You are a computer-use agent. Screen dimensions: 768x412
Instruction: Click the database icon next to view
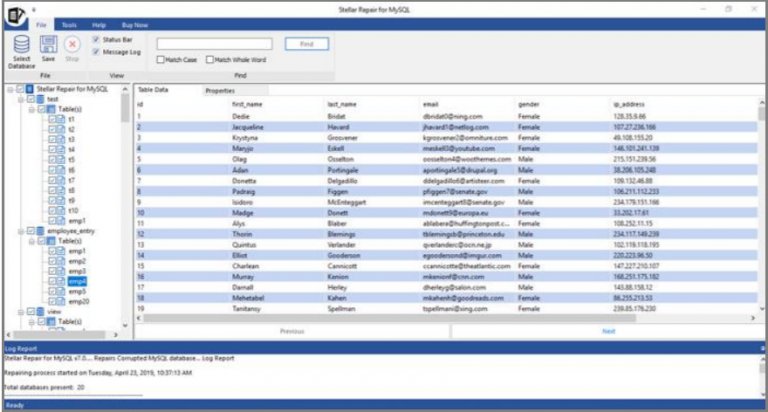point(41,312)
